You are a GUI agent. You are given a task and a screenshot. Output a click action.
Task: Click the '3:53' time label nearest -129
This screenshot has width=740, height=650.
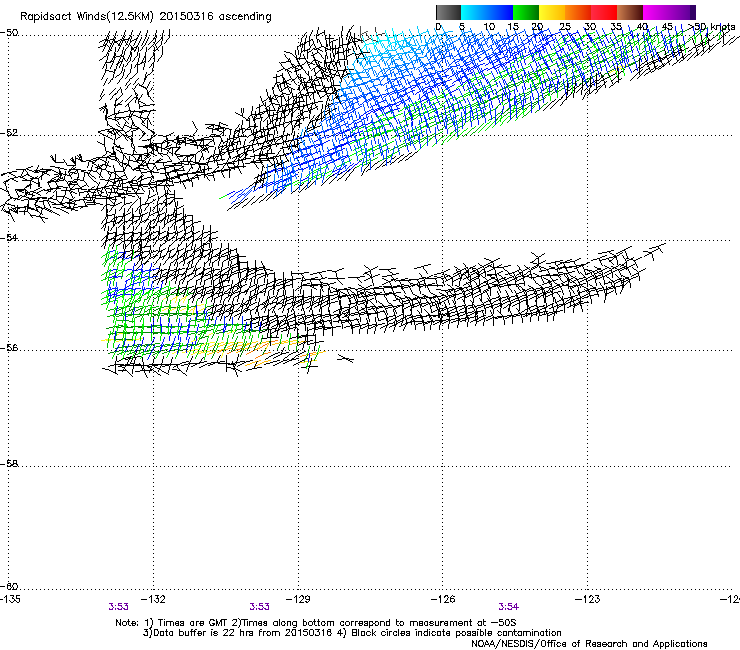coord(260,607)
